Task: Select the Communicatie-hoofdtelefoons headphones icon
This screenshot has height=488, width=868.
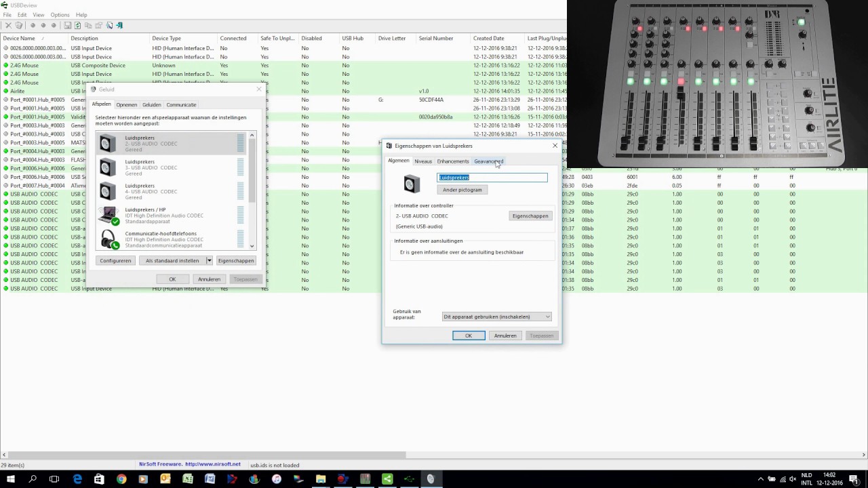Action: (x=108, y=239)
